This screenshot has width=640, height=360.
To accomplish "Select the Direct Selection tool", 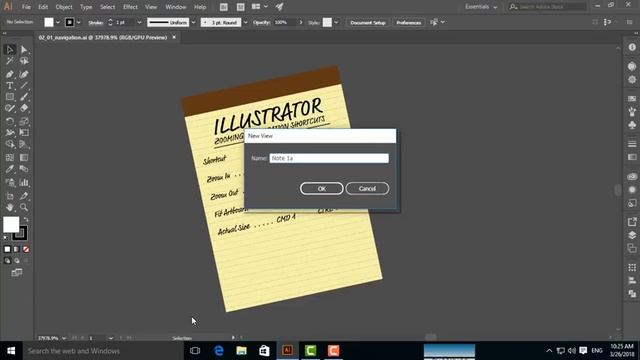I will 24,49.
